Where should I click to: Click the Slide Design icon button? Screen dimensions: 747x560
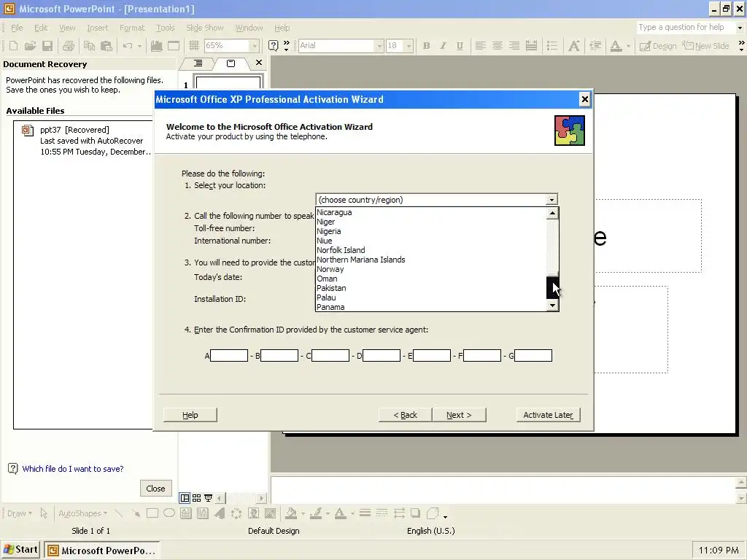point(658,46)
